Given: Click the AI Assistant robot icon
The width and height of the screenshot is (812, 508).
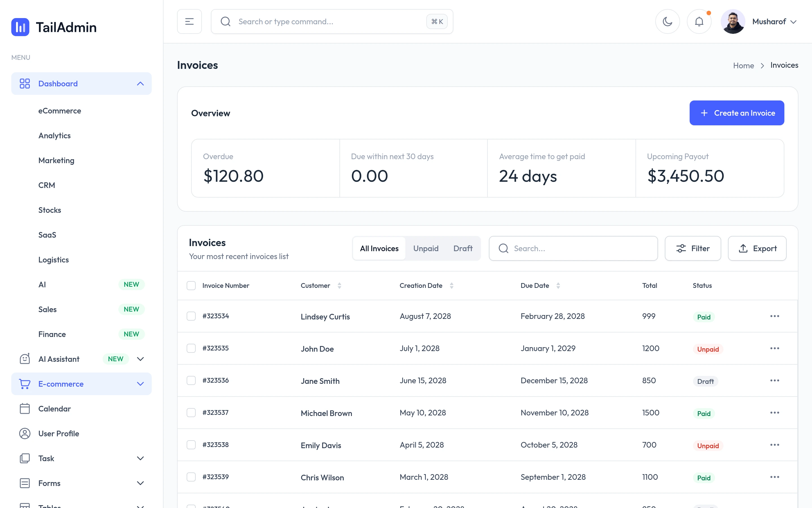Looking at the screenshot, I should click(x=25, y=359).
